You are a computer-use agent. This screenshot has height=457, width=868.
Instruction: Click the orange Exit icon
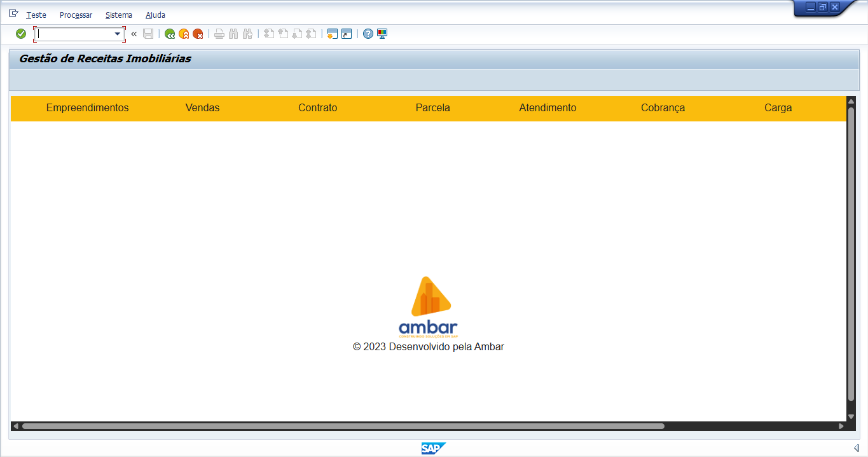point(184,34)
